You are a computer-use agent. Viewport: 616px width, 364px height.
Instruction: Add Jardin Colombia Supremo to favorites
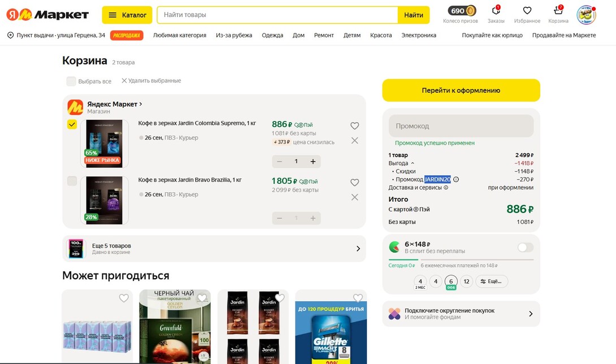pos(354,126)
